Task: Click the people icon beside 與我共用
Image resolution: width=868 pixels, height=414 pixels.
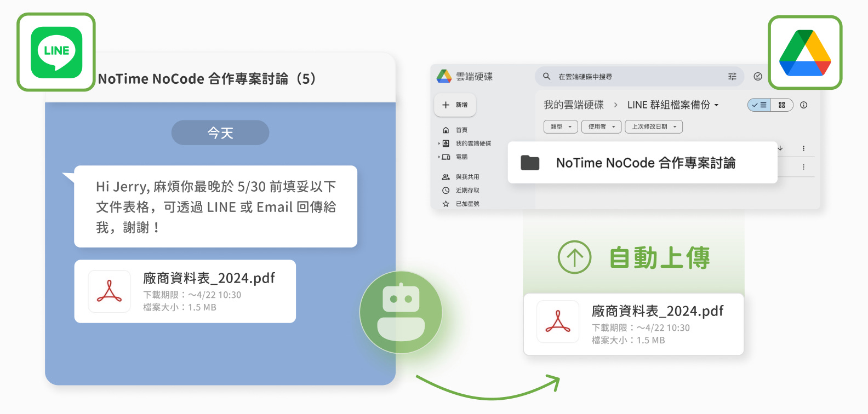Action: (x=446, y=177)
